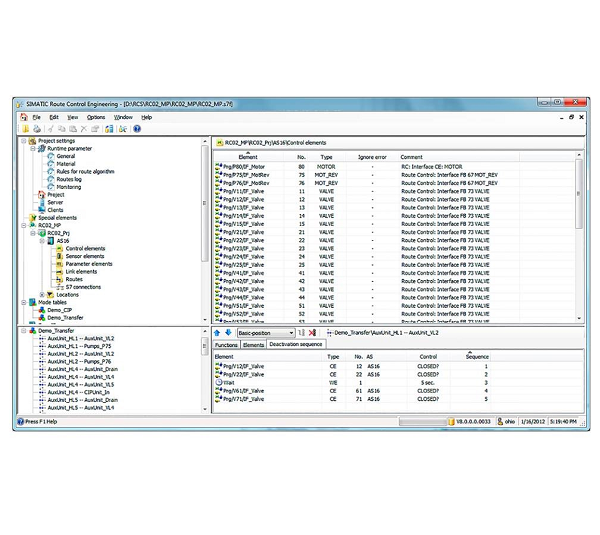Select Rules for route algorithm item
Viewport: 600px width, 535px height.
click(85, 171)
